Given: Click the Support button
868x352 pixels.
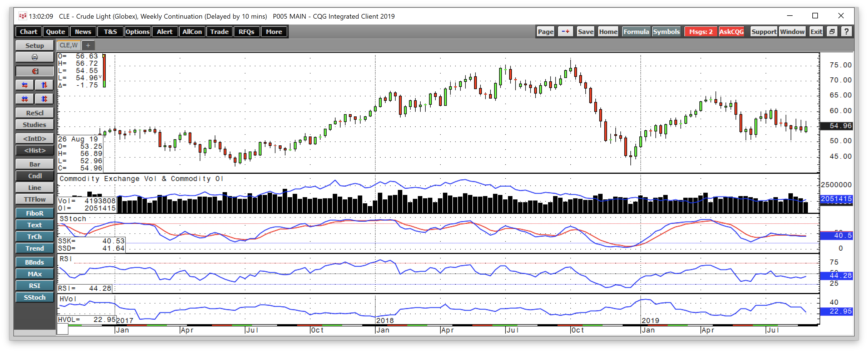Looking at the screenshot, I should [x=764, y=32].
